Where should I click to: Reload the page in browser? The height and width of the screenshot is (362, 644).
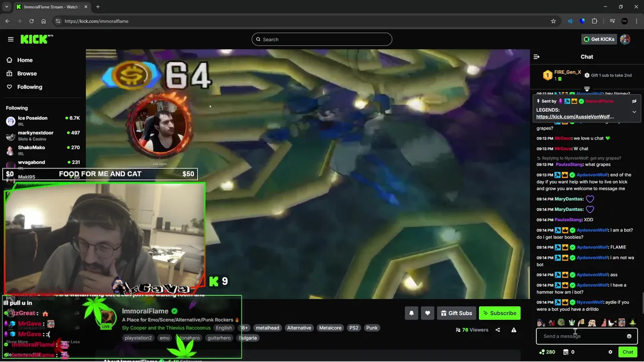coord(32,21)
